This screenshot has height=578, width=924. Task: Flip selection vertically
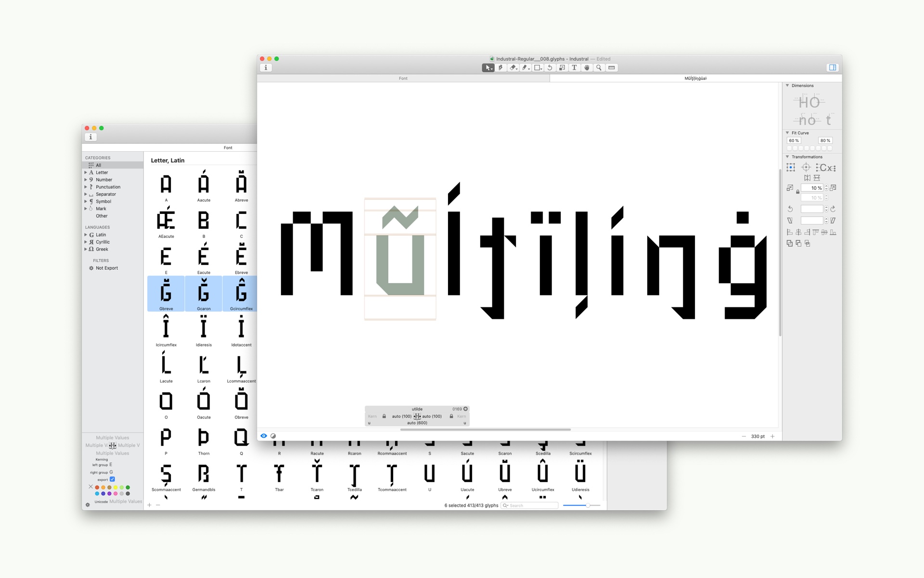click(817, 178)
